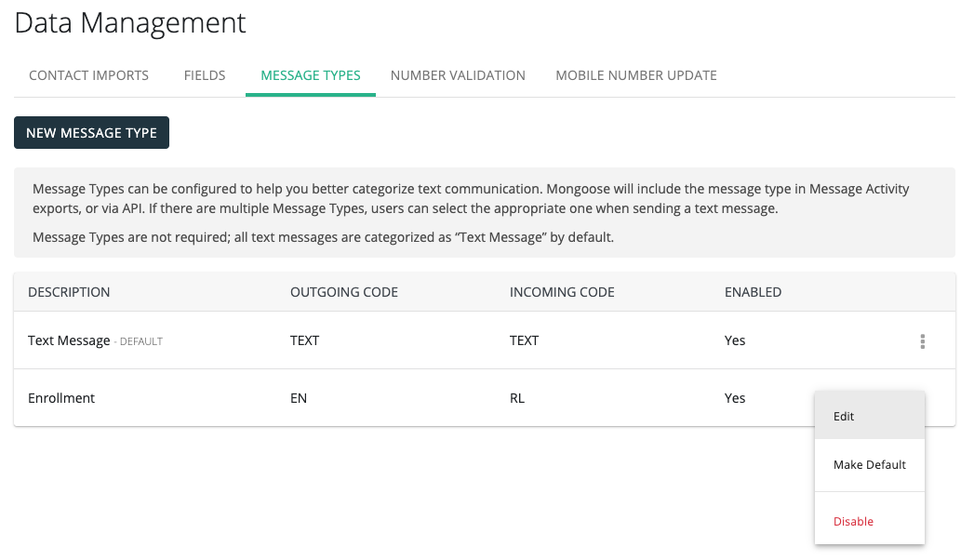Image resolution: width=974 pixels, height=560 pixels.
Task: Click the Outgoing Code column header
Action: [x=343, y=292]
